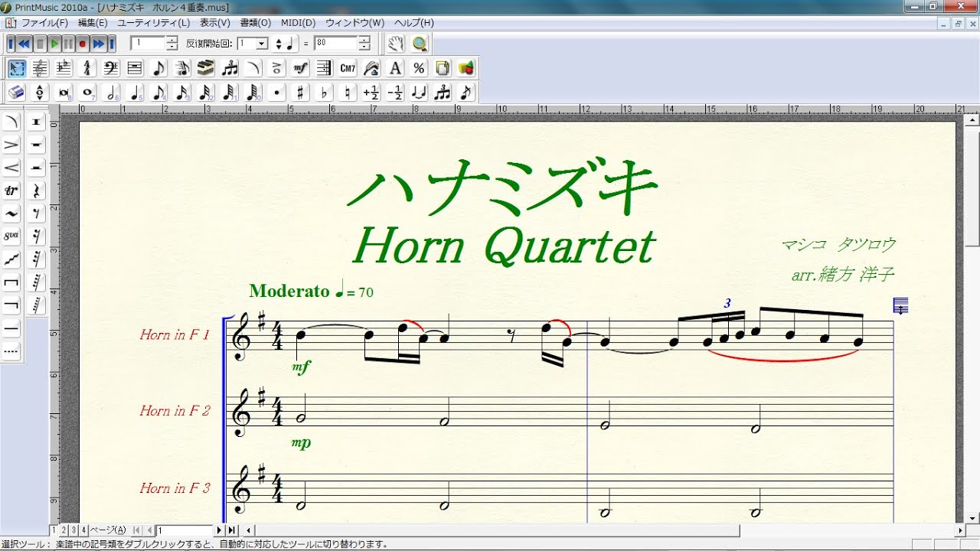
Task: Select the Expression mf tool
Action: click(301, 68)
